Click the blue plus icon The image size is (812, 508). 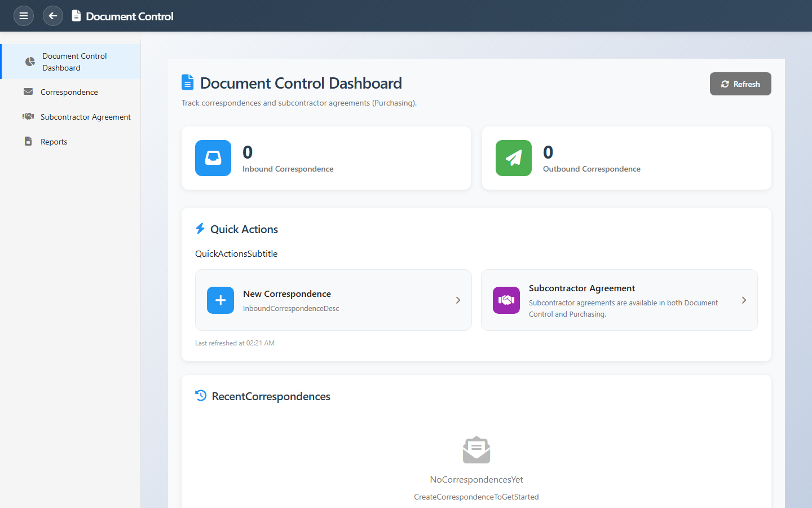tap(220, 300)
